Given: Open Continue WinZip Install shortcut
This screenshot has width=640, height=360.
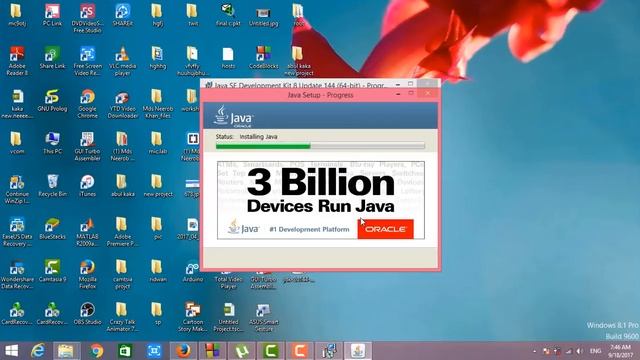Looking at the screenshot, I should [17, 189].
